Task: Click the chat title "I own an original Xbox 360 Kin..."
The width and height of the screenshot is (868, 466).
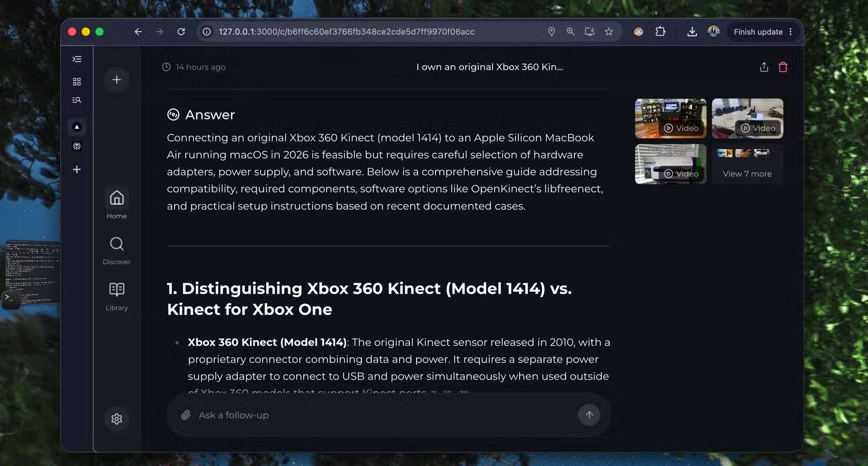Action: pos(490,67)
